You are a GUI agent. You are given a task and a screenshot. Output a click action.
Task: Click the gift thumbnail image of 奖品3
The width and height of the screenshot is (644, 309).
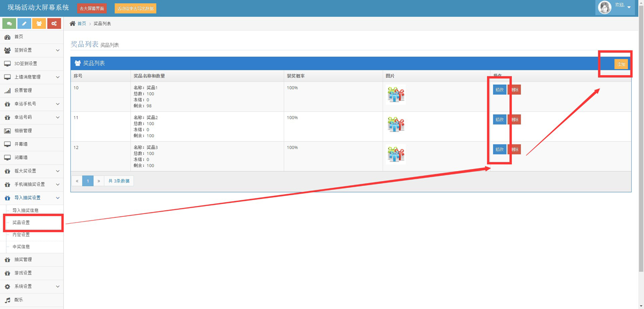pos(396,154)
